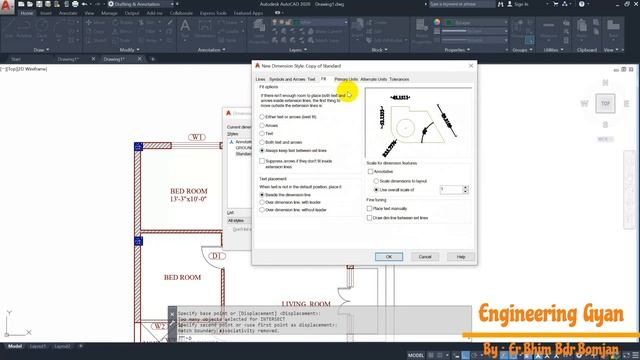Expand the Properties panel dropdown
This screenshot has height=360, width=640.
click(x=457, y=50)
